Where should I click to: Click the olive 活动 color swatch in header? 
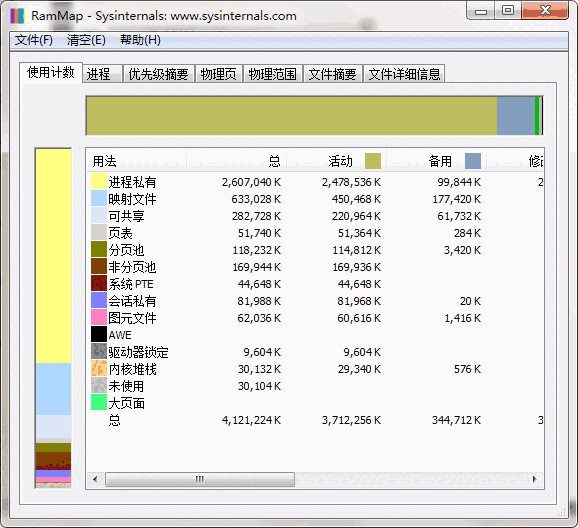[x=373, y=161]
